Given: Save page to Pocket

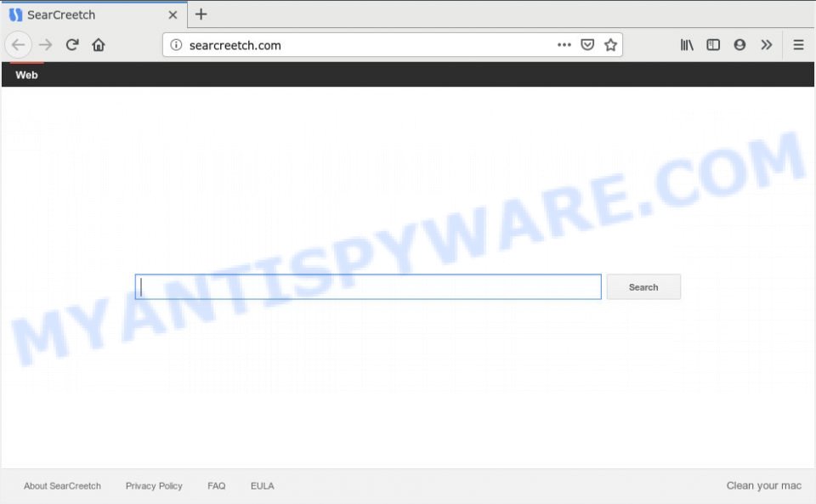Looking at the screenshot, I should tap(587, 45).
